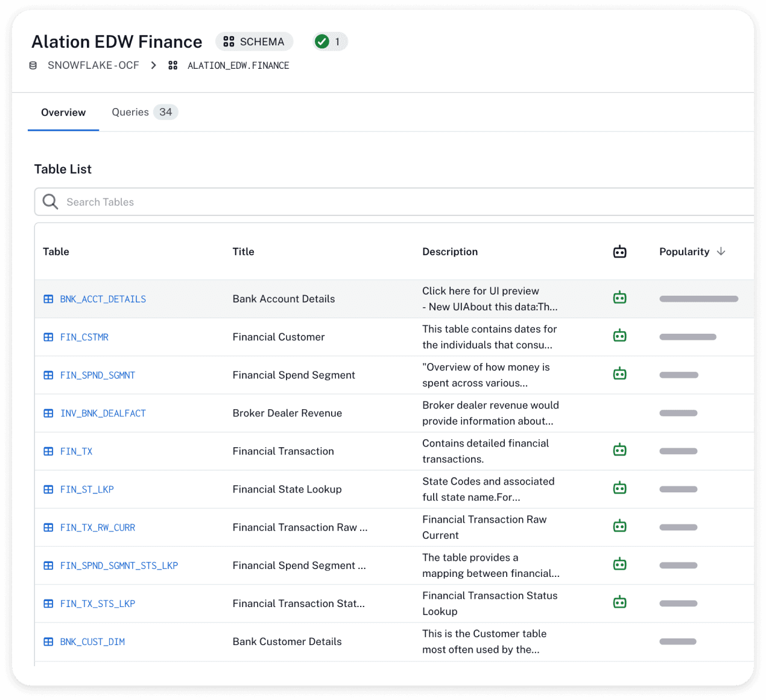766x700 pixels.
Task: Click the breadcrumb chevron after SNOWFLAKE-OCF
Action: pos(154,66)
